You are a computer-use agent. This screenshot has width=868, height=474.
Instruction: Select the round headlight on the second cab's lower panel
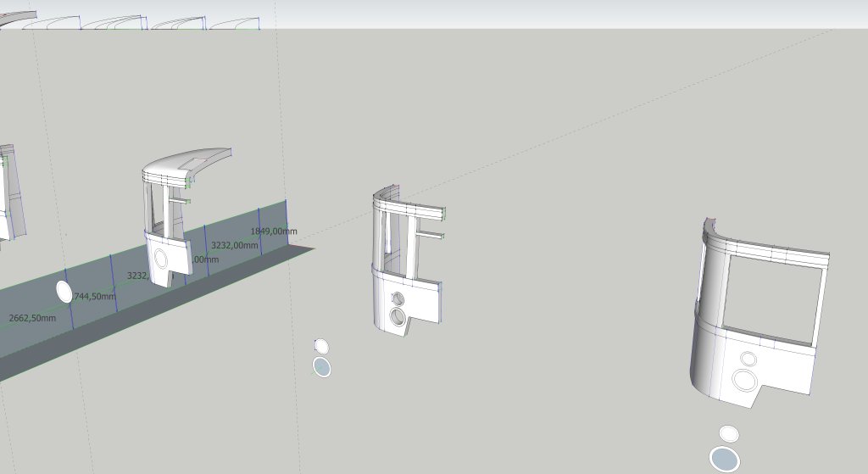click(160, 257)
